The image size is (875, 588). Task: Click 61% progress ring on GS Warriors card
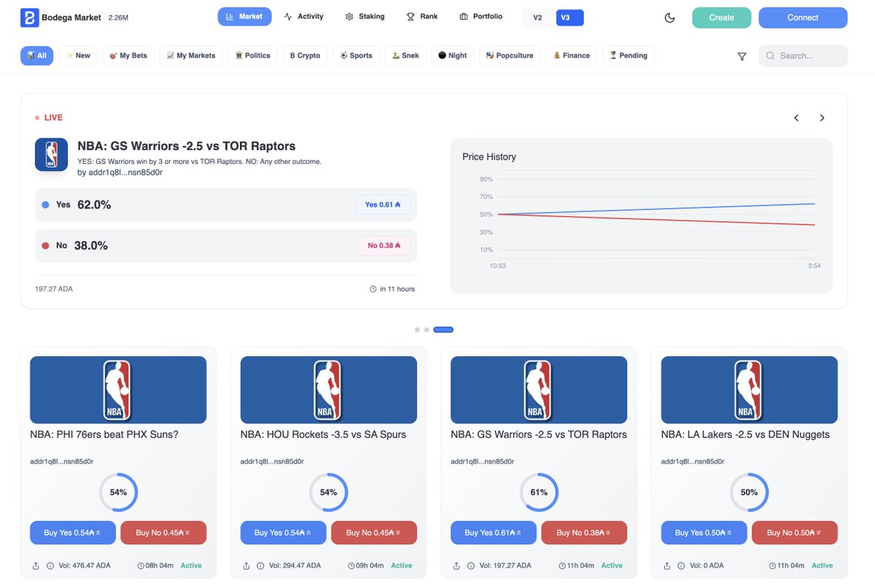click(x=539, y=493)
